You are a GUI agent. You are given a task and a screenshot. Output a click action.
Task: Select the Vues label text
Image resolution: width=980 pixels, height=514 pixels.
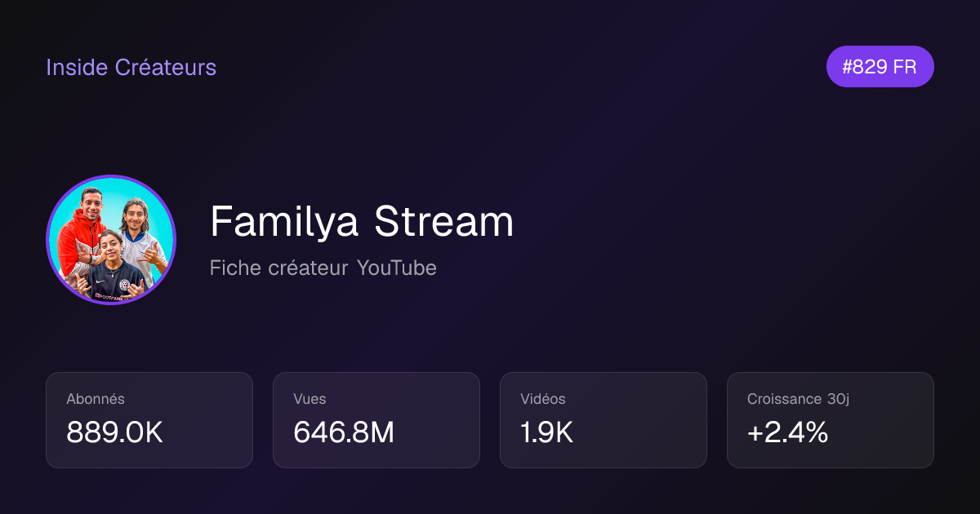[x=310, y=399]
